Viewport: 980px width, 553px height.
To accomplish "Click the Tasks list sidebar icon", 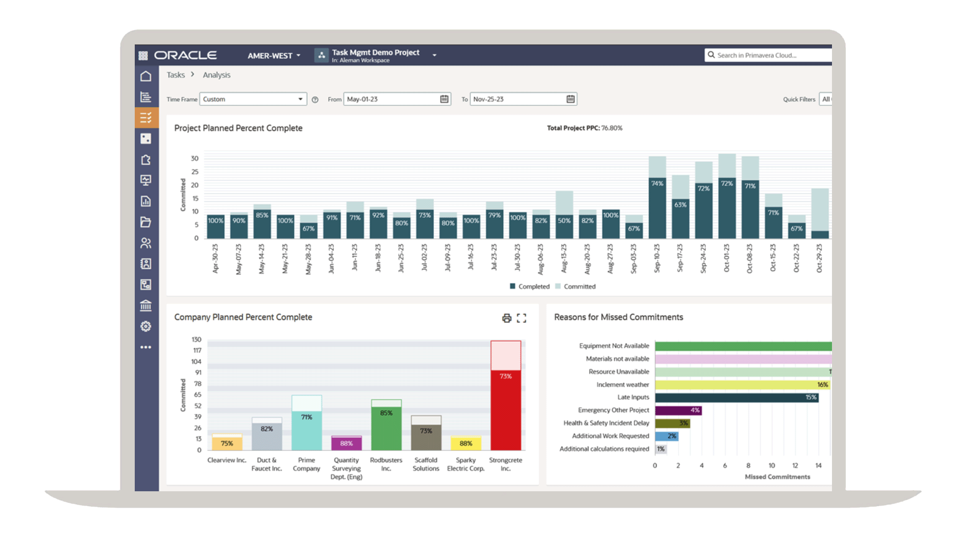I will coord(146,118).
